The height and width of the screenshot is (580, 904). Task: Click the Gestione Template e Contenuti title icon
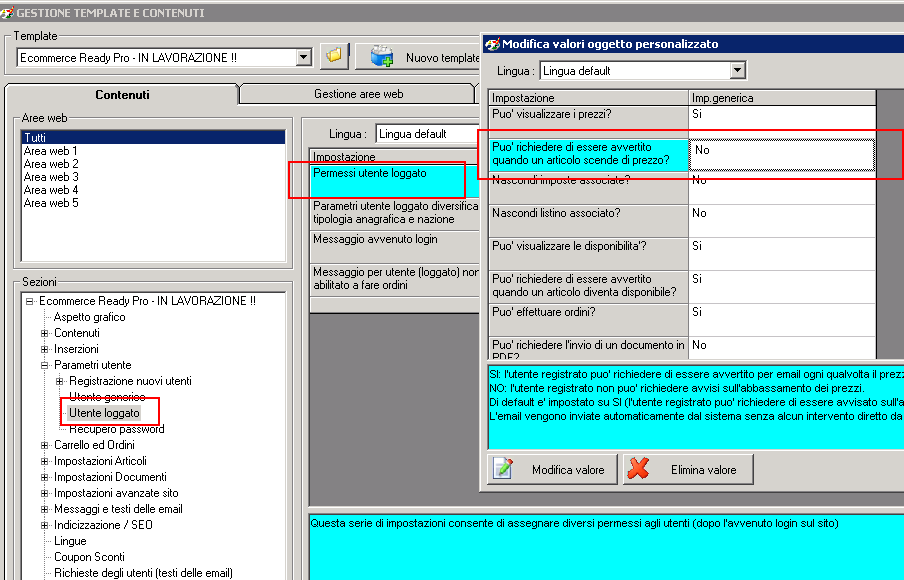point(7,13)
